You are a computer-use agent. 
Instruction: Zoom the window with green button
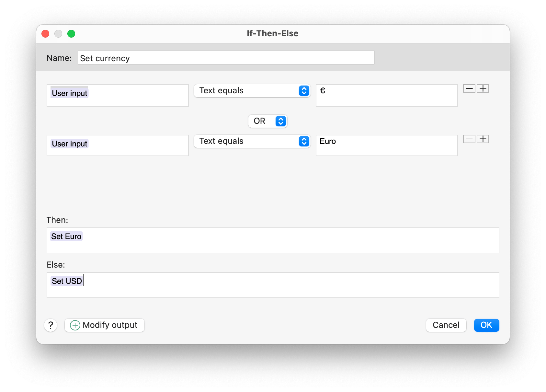(71, 34)
